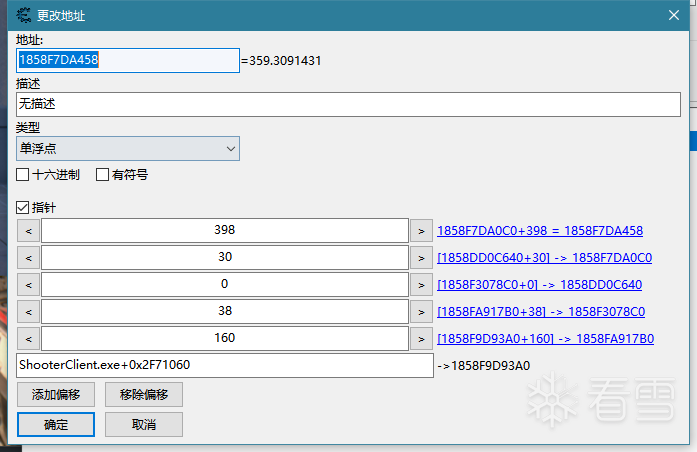Open link [1858FA917B0+38] -> 1858F3078C0
The width and height of the screenshot is (697, 452).
click(x=541, y=312)
